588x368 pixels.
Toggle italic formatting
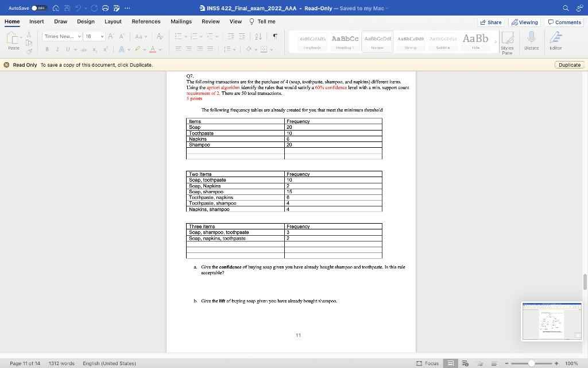pos(57,49)
